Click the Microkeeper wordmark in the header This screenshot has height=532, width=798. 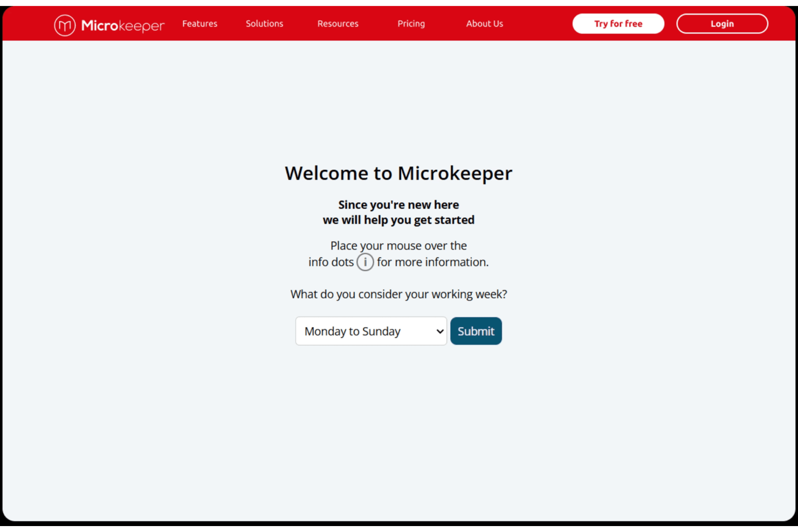[x=123, y=25]
